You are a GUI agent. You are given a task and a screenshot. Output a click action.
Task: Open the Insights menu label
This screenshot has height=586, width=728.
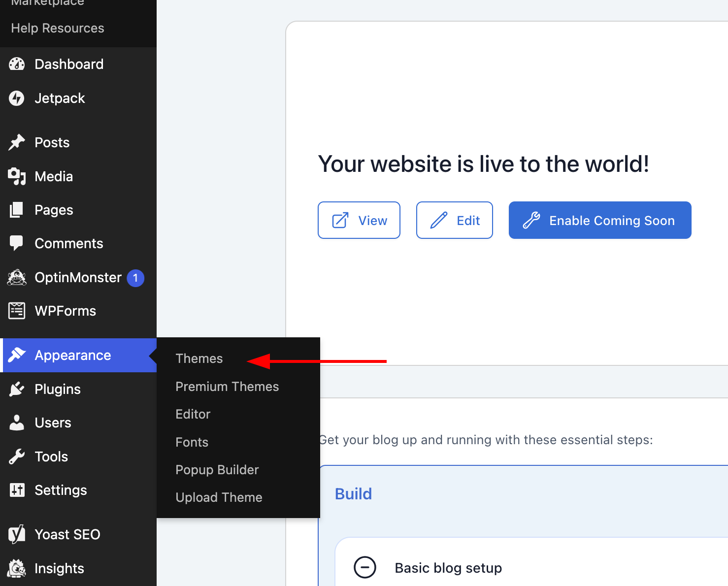[59, 568]
